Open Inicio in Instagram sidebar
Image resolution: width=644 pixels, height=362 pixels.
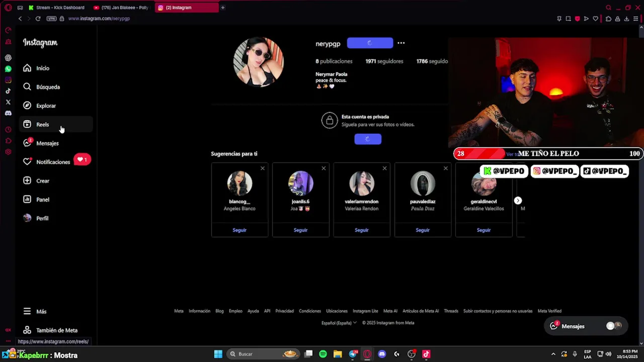(56, 68)
